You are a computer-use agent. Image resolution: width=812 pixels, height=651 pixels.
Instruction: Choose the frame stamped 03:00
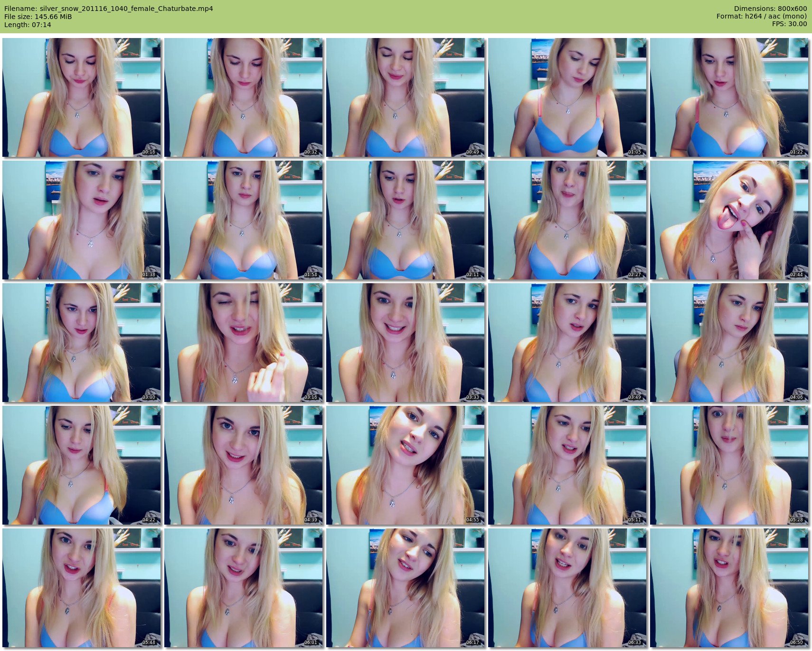(82, 343)
